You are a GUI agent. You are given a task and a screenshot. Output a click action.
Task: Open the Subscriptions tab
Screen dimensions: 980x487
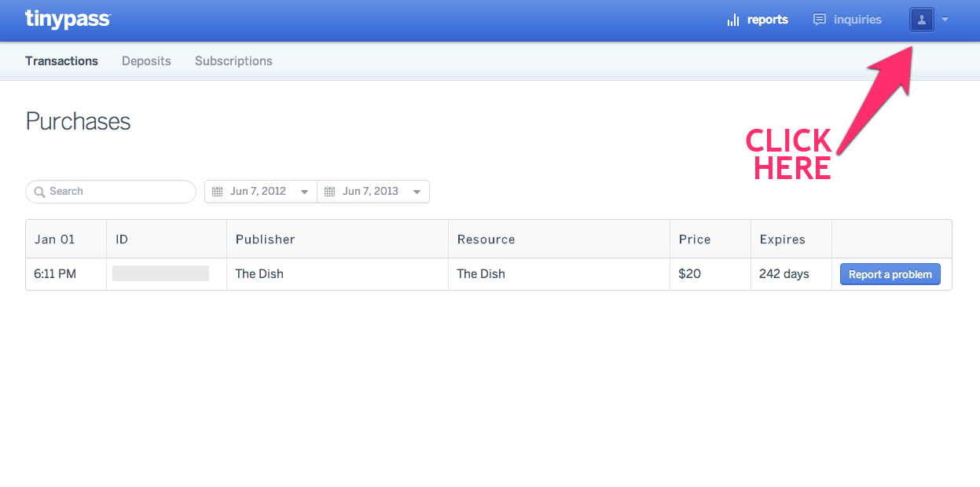coord(233,61)
